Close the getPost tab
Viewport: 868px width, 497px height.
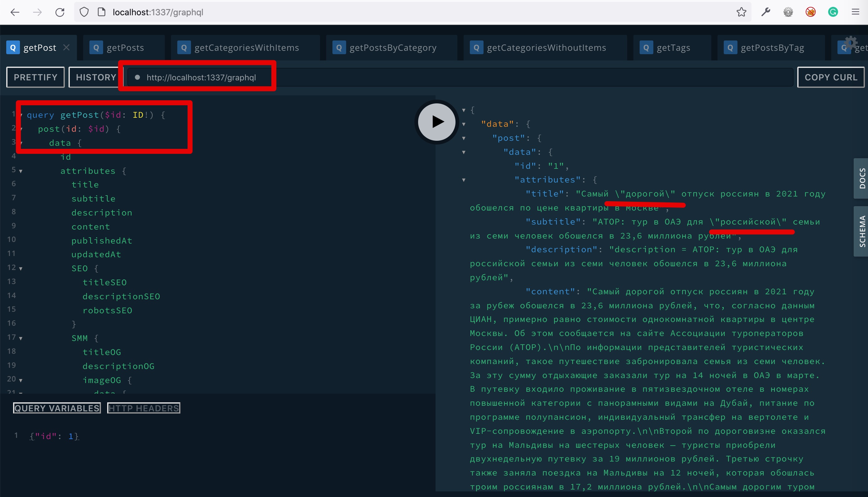click(x=67, y=47)
